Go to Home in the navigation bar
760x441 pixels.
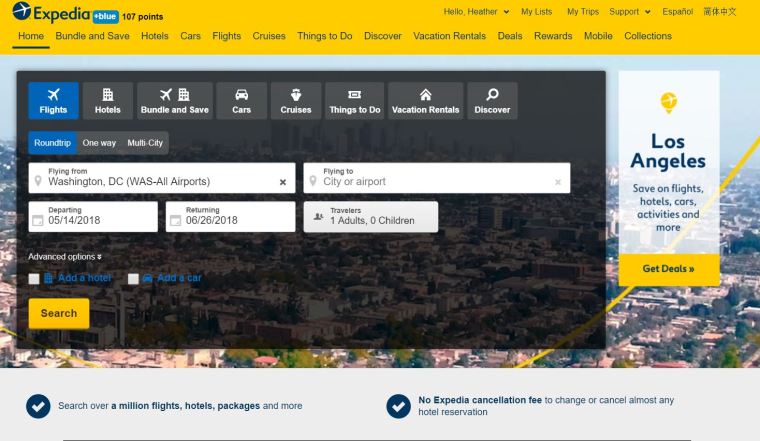(31, 36)
